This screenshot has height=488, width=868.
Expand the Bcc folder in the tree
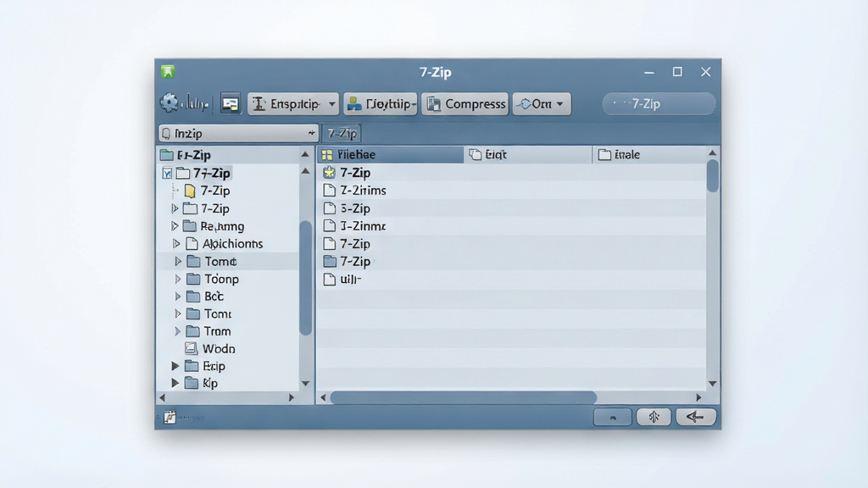178,297
